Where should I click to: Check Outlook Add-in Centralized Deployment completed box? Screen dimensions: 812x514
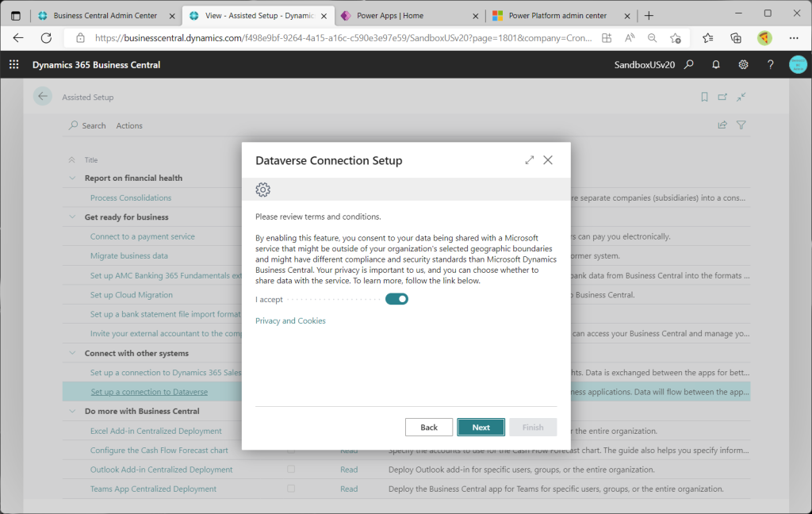pos(291,469)
